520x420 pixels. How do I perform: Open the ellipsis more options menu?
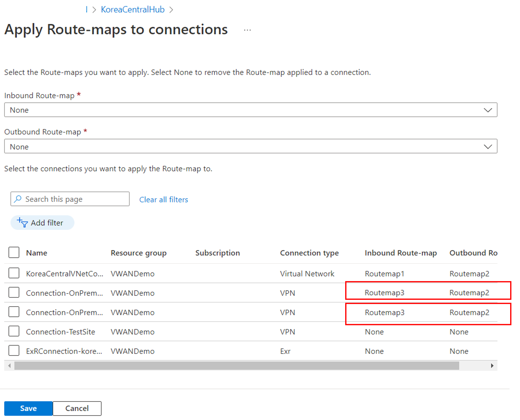[247, 30]
